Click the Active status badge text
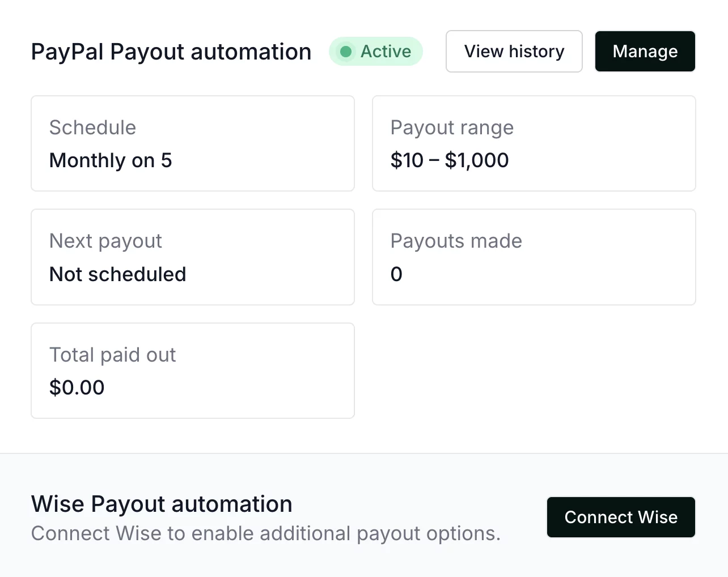728x577 pixels. (386, 52)
